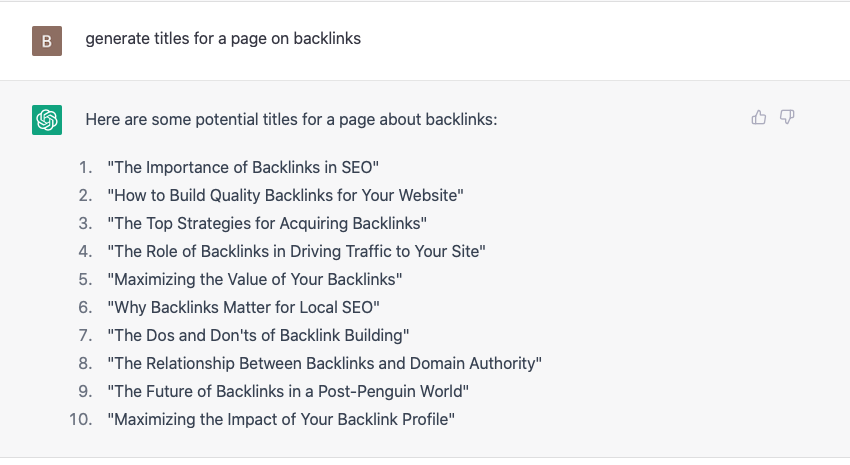850x465 pixels.
Task: Click the intro line about potential titles
Action: click(x=291, y=119)
